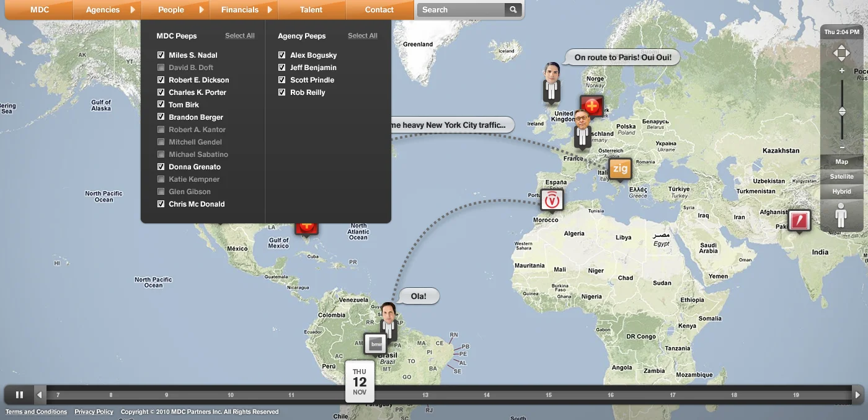Uncheck Robert E. Dickson checkbox
This screenshot has height=420, width=868.
161,80
